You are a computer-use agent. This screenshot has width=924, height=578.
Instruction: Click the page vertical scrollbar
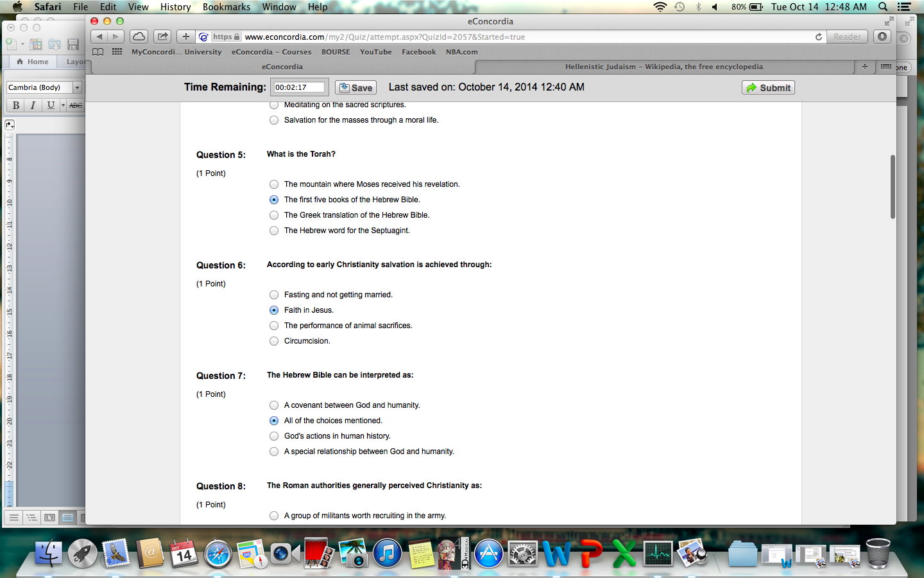(x=893, y=186)
